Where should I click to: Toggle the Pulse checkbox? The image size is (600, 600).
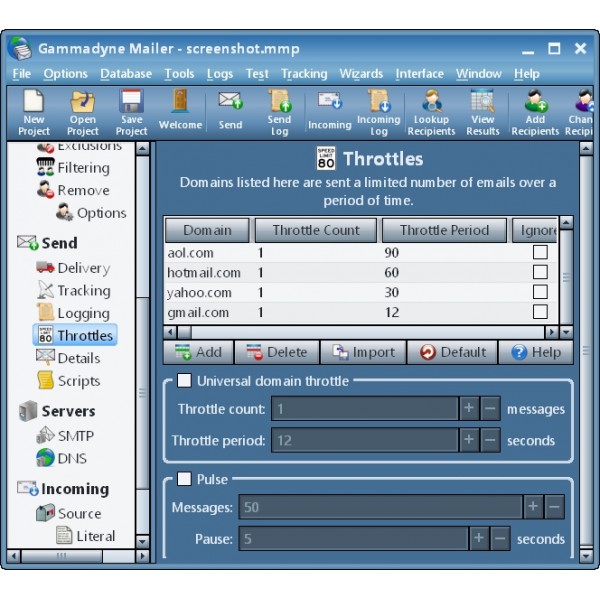(184, 479)
